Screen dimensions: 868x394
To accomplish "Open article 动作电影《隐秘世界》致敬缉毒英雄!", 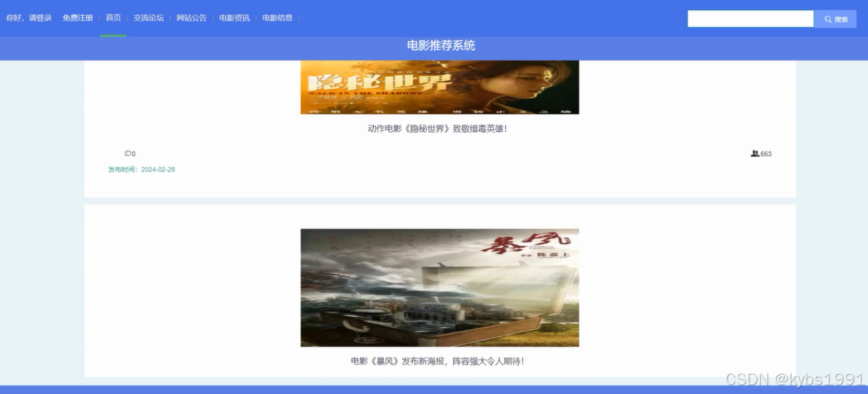I will (x=438, y=129).
